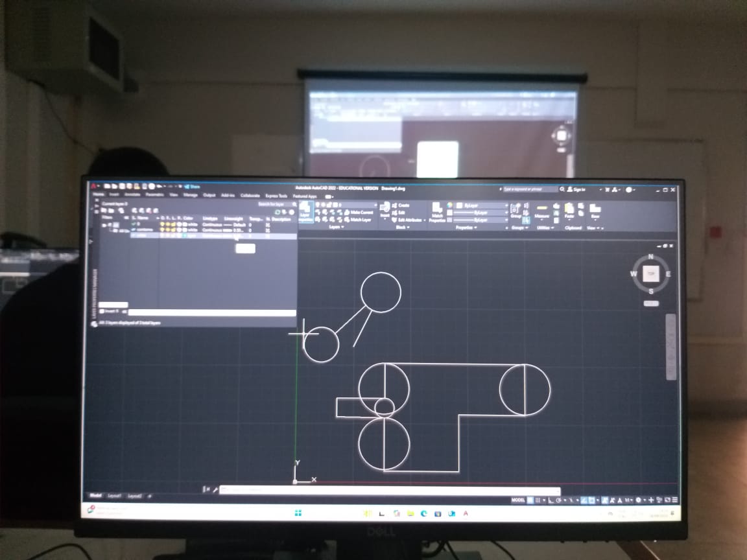
Task: Switch to the Parametric ribbon tab
Action: [x=154, y=194]
